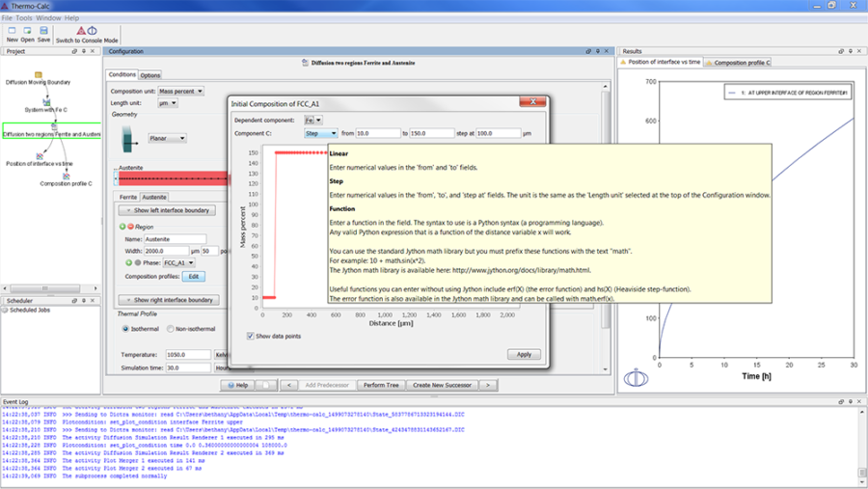Undock the Results panel
This screenshot has width=868, height=489.
(x=841, y=51)
